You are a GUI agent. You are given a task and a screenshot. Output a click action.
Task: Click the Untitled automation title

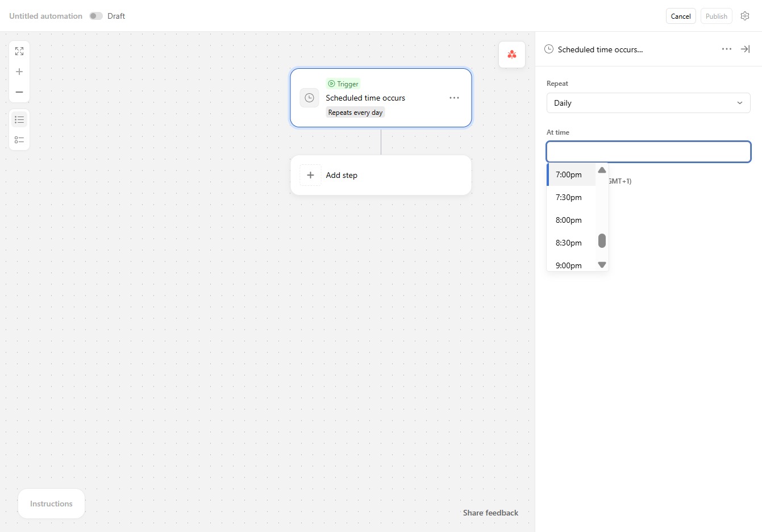[45, 16]
